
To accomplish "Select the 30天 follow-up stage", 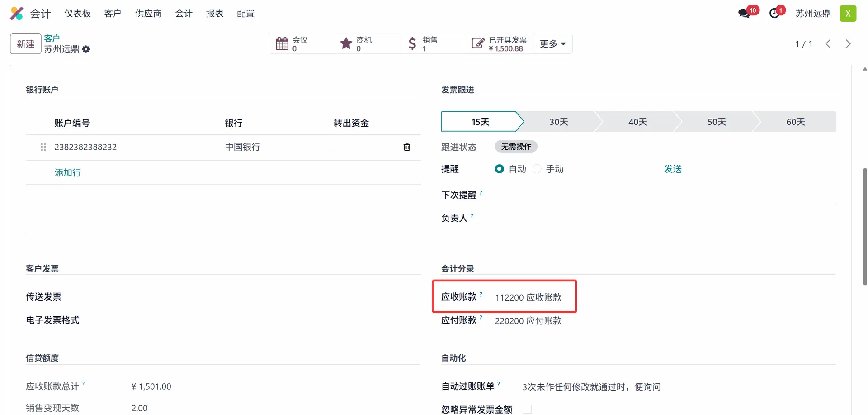I will click(559, 122).
